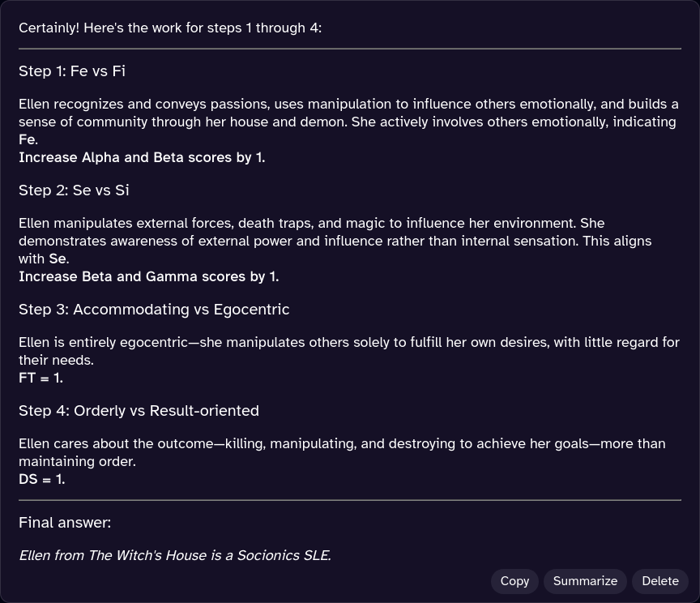Click the italic Socionics SLE conclusion sentence

(174, 556)
